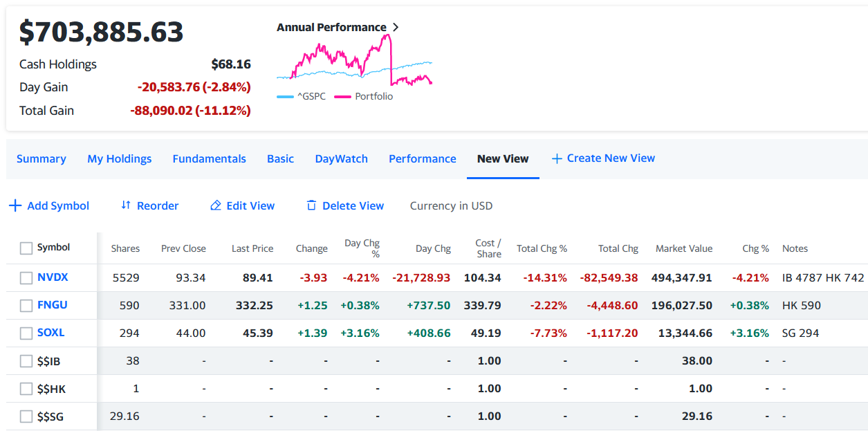Image resolution: width=868 pixels, height=431 pixels.
Task: Open the FNGU ticker link
Action: click(x=53, y=305)
